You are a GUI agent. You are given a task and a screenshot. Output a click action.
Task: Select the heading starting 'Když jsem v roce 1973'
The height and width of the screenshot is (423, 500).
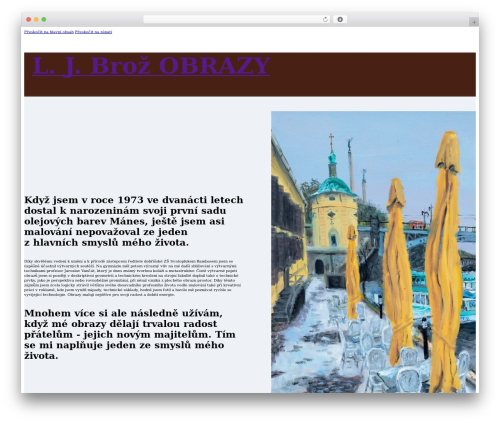[134, 221]
